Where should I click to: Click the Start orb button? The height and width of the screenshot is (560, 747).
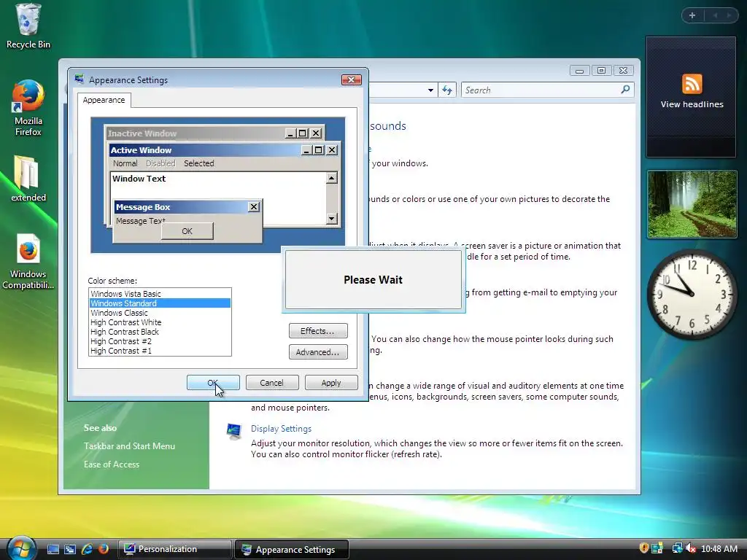click(x=21, y=548)
